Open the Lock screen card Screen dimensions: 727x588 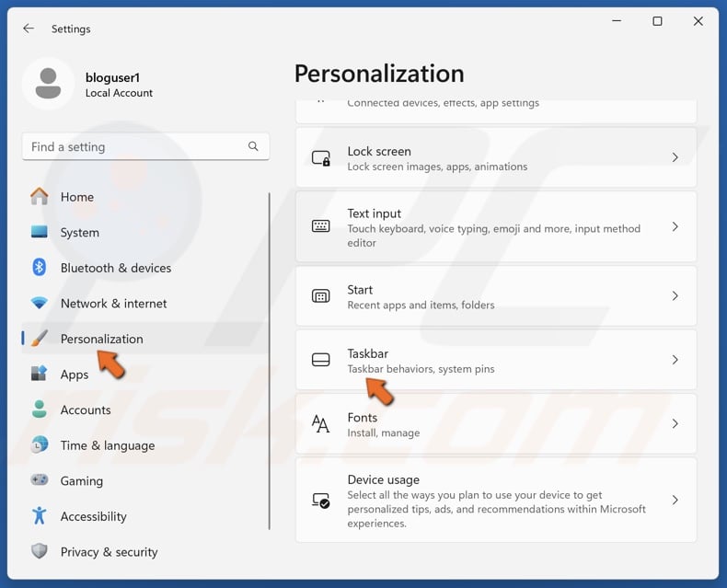[x=496, y=157]
